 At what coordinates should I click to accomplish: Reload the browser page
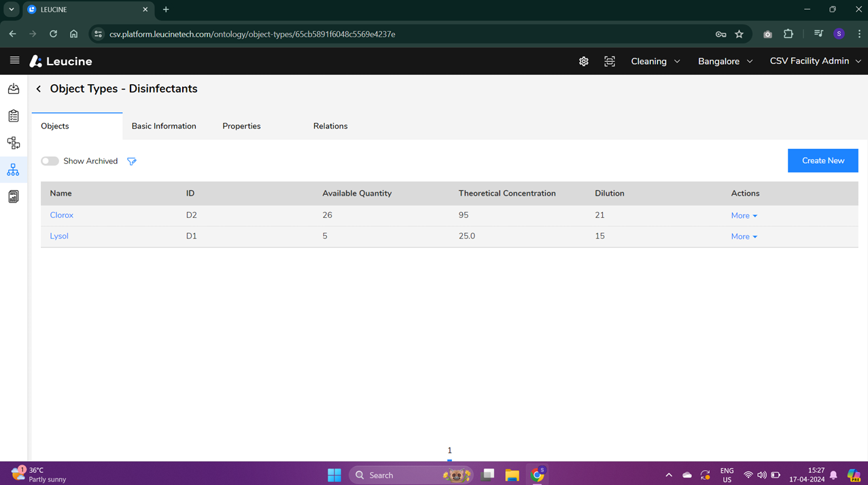[53, 34]
